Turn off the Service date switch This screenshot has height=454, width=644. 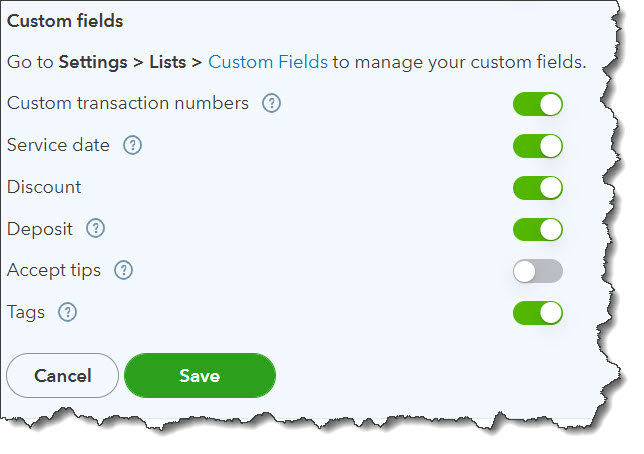point(538,146)
